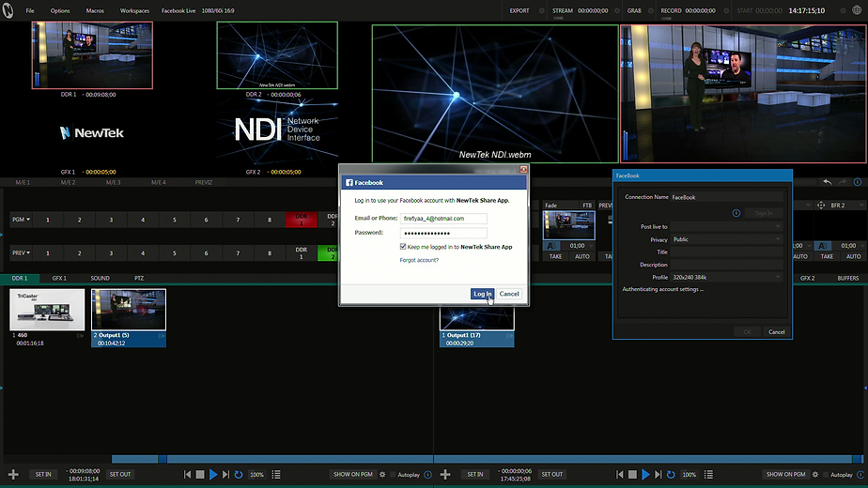Click Connection Name field in Facebook panel

tap(727, 197)
